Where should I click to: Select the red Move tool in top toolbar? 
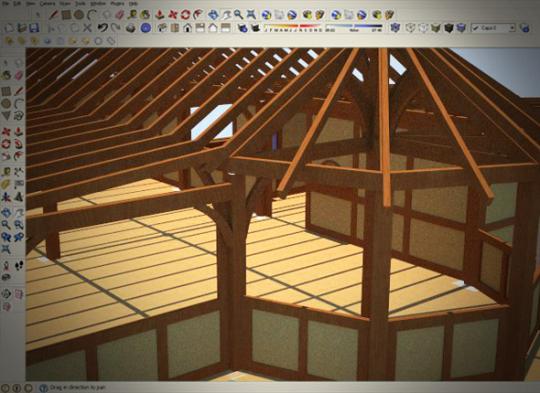pos(173,15)
